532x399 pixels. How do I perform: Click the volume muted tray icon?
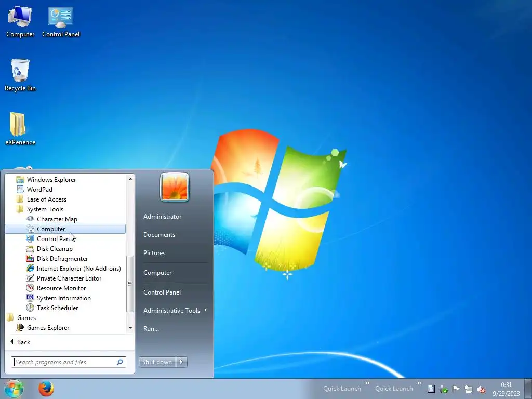coord(481,389)
